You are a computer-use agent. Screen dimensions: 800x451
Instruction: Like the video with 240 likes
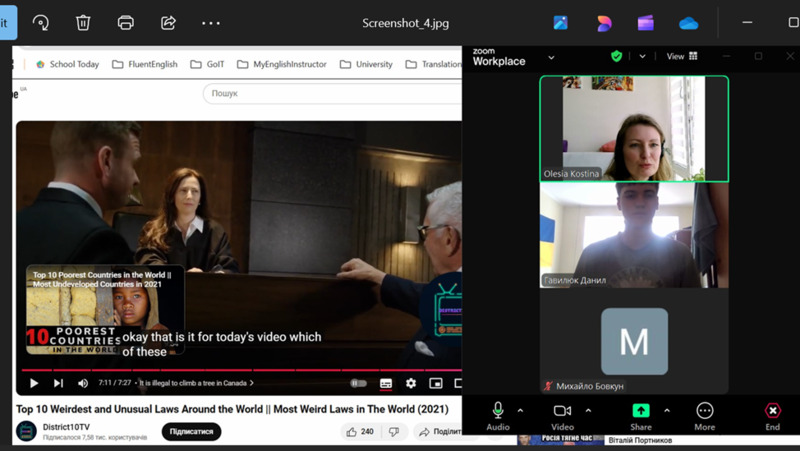tap(360, 432)
